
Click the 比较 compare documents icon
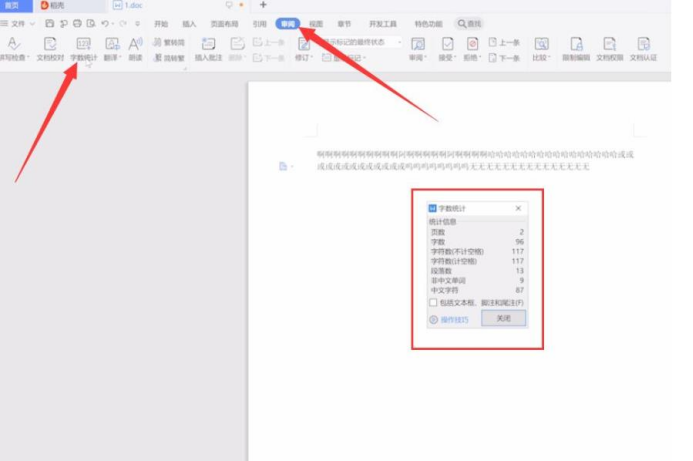541,44
